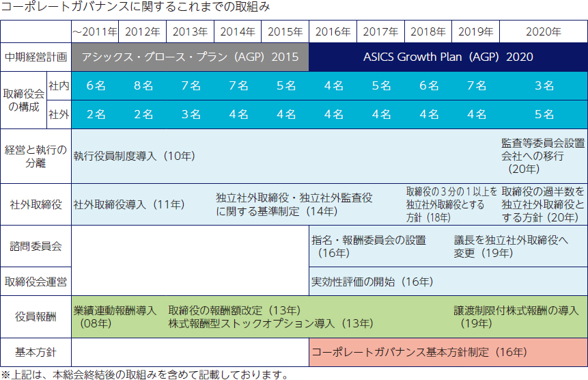The image size is (588, 380).
Task: Click 独立社外取締役・独立社外監査役に関する基準制定 (14年) entry
Action: 294,205
